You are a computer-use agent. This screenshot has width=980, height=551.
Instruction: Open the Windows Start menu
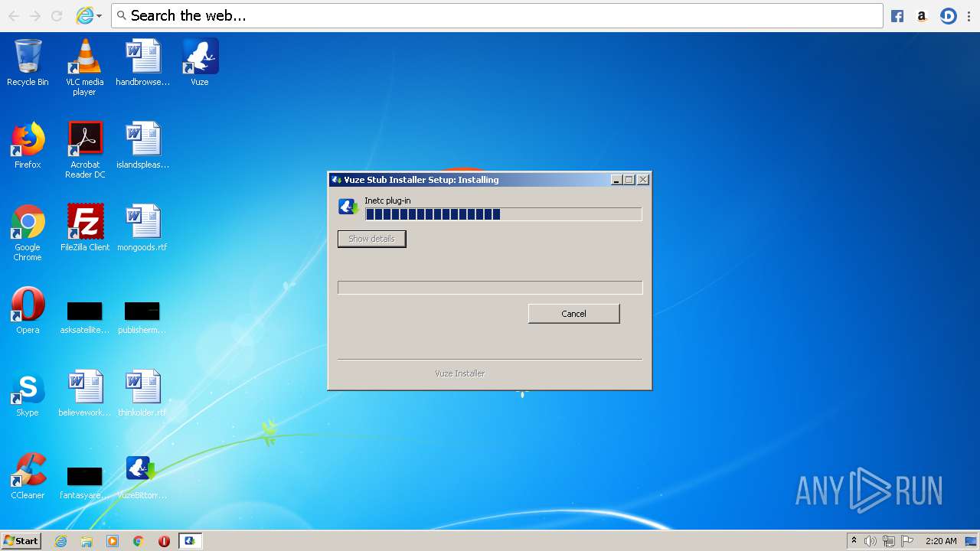(21, 541)
